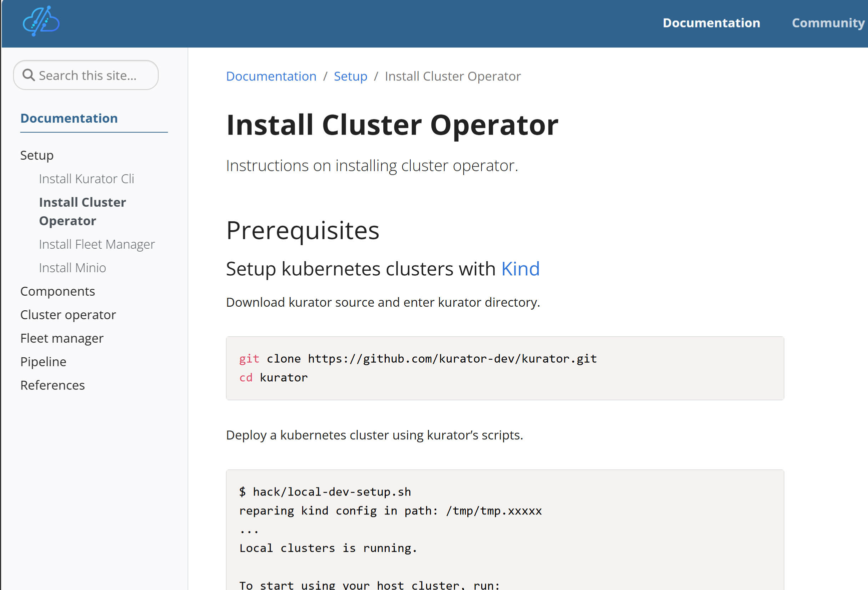Open the Components sidebar section
The width and height of the screenshot is (868, 590).
pos(58,291)
